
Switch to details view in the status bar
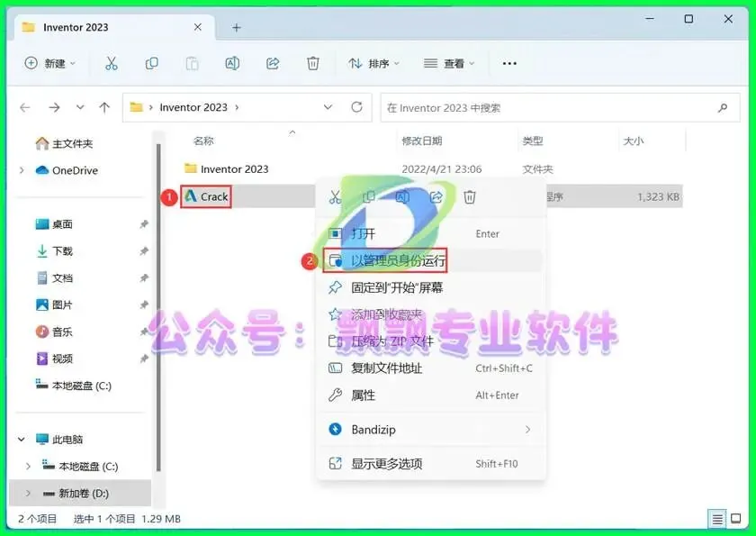[x=717, y=519]
